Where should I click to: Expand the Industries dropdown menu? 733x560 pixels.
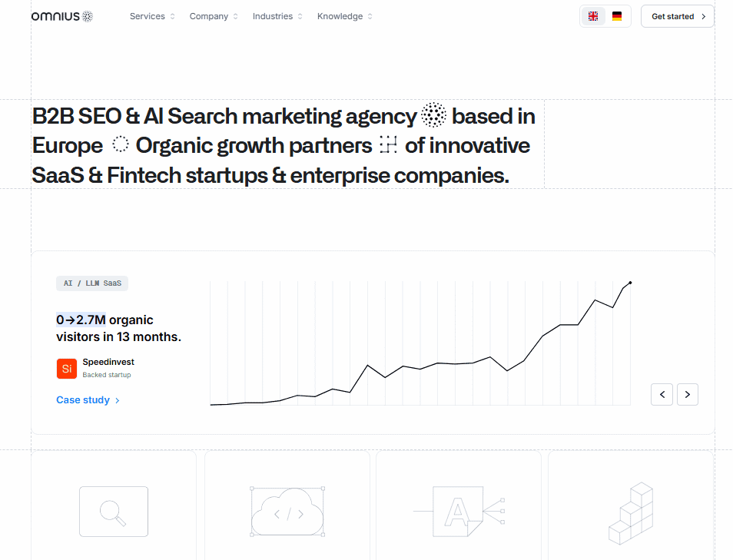277,16
